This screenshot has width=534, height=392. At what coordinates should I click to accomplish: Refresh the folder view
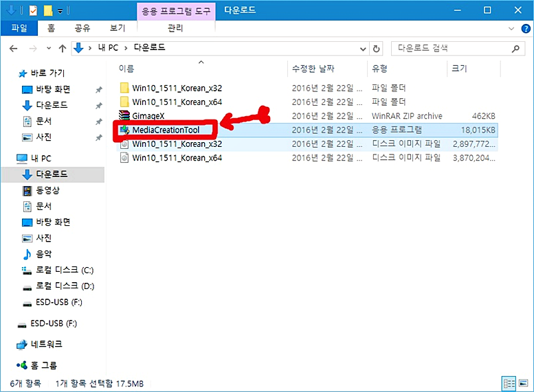tap(377, 49)
